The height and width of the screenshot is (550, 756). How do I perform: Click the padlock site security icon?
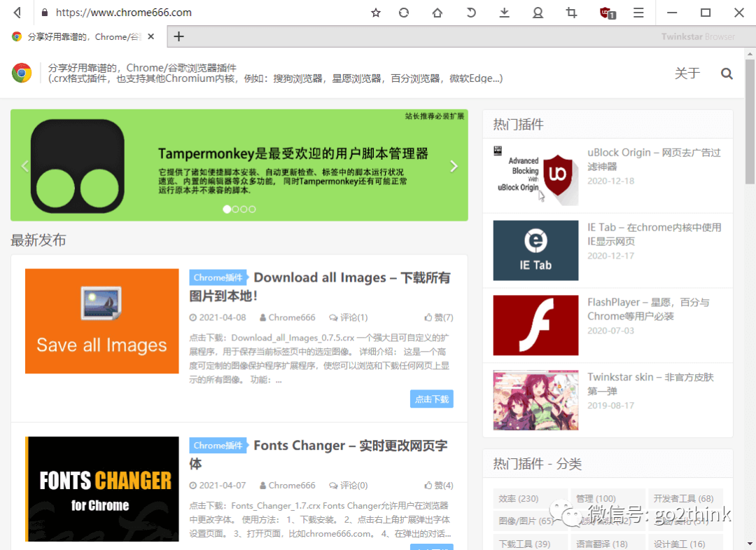click(44, 13)
